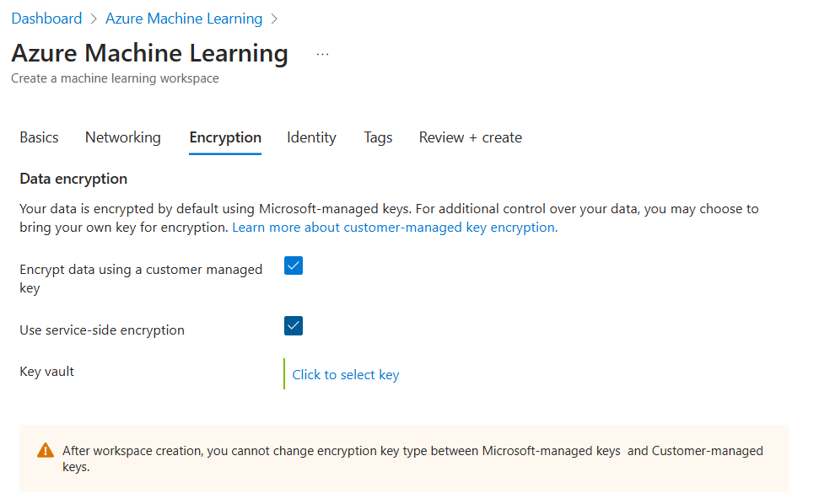Go to the Identity tab

[x=311, y=137]
